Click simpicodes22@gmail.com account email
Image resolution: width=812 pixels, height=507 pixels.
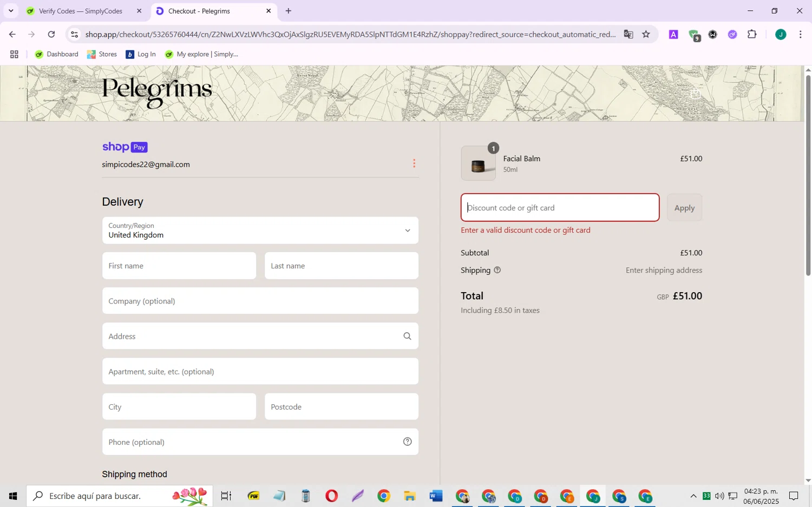146,164
